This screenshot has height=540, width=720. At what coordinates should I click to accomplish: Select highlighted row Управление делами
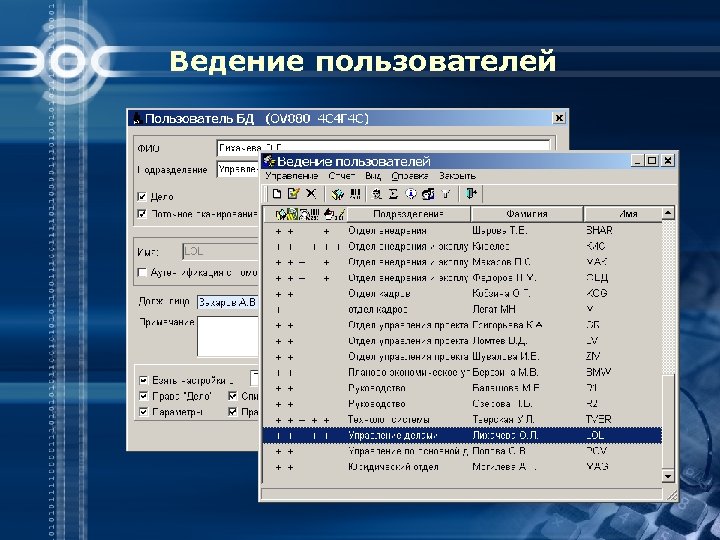pos(462,435)
